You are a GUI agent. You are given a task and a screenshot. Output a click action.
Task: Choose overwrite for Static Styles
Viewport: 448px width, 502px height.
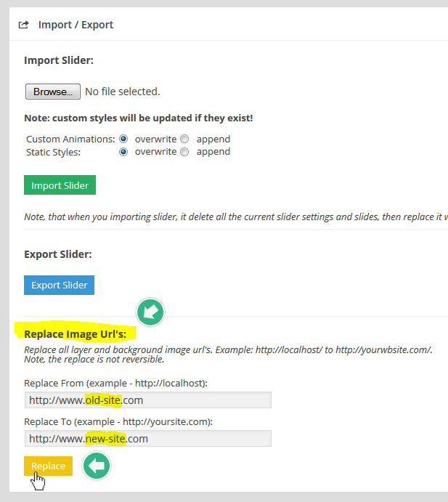click(x=123, y=152)
